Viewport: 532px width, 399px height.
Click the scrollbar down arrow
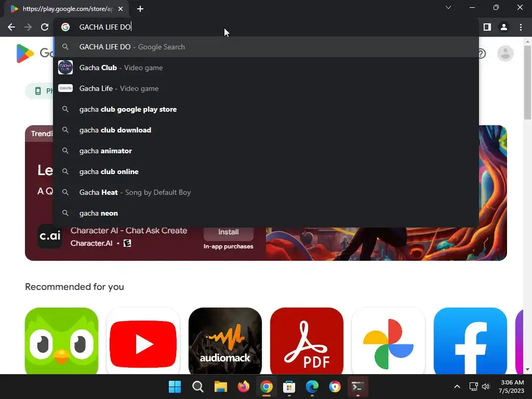527,369
